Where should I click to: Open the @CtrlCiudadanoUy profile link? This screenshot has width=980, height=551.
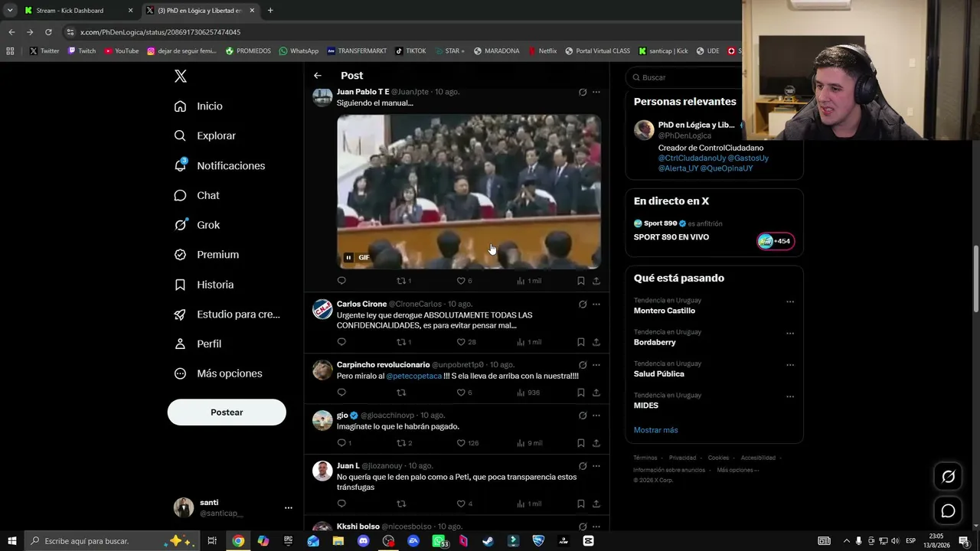coord(692,158)
